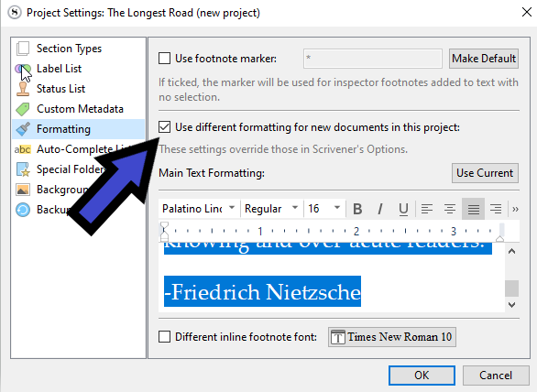
Task: Enable Use footnote marker checkbox
Action: (x=164, y=59)
